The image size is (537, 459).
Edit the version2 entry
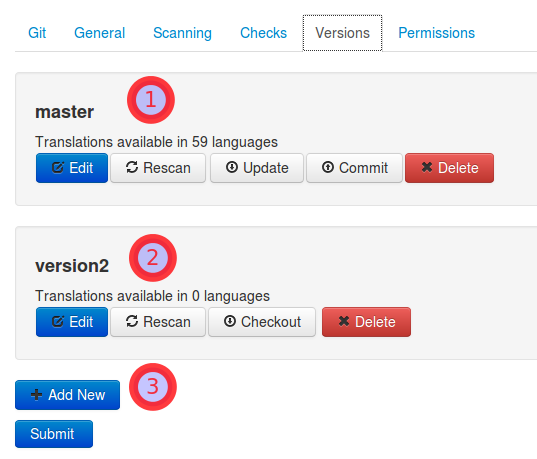72,322
